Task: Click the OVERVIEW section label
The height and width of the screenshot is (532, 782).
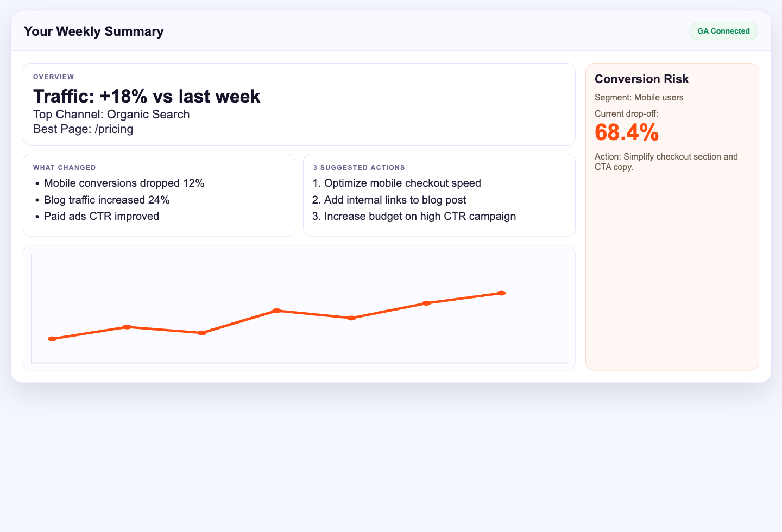Action: [x=53, y=77]
